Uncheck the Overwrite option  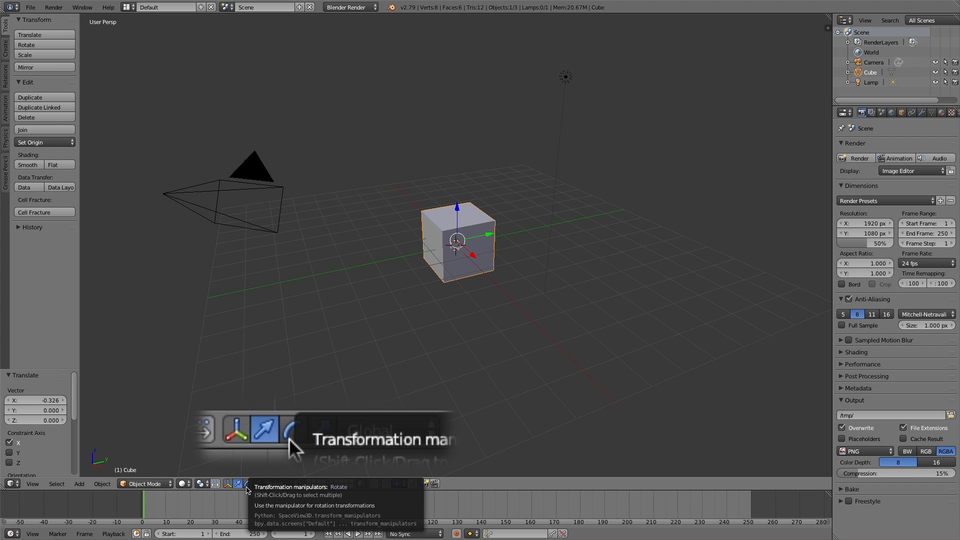tap(842, 427)
